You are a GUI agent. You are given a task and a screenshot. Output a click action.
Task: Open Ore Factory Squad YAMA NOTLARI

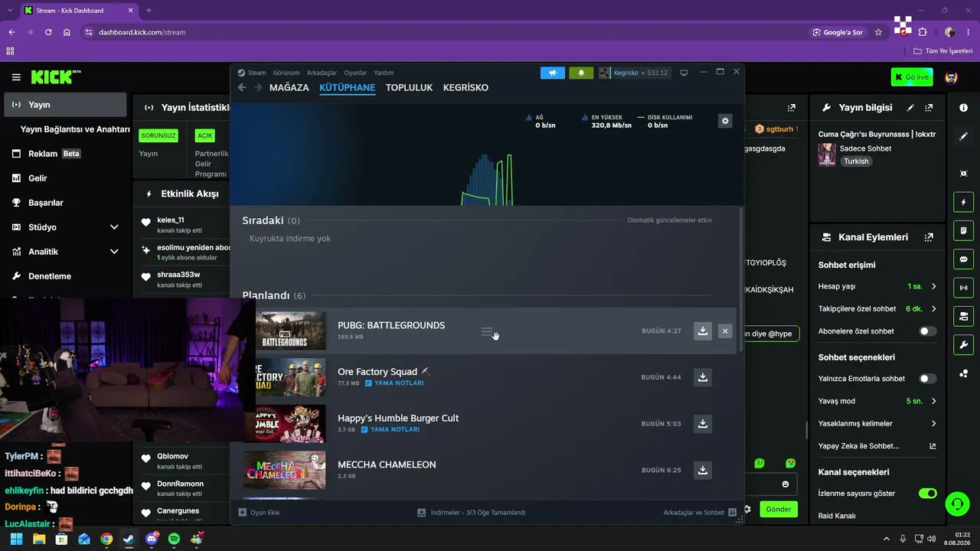[393, 383]
